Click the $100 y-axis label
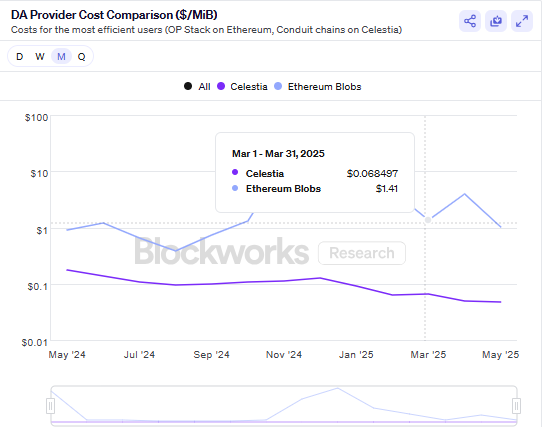The height and width of the screenshot is (427, 544). 36,118
